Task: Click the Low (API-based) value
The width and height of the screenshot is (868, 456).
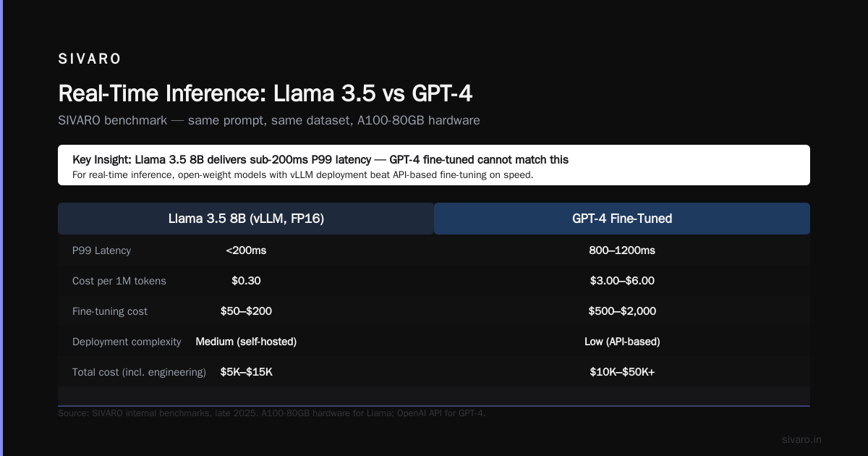Action: pyautogui.click(x=622, y=342)
